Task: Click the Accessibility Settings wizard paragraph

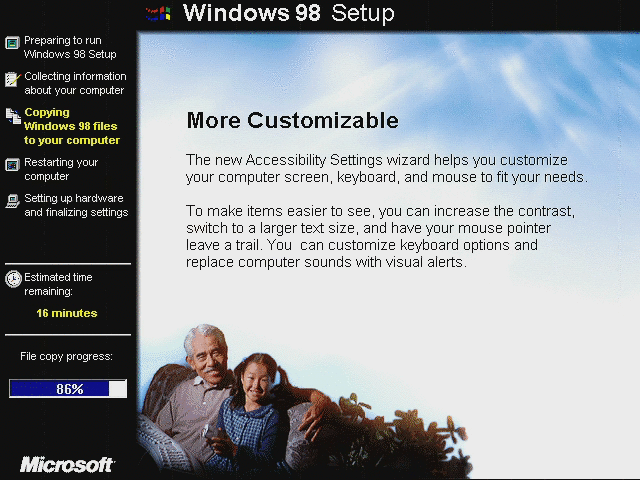Action: pos(387,169)
